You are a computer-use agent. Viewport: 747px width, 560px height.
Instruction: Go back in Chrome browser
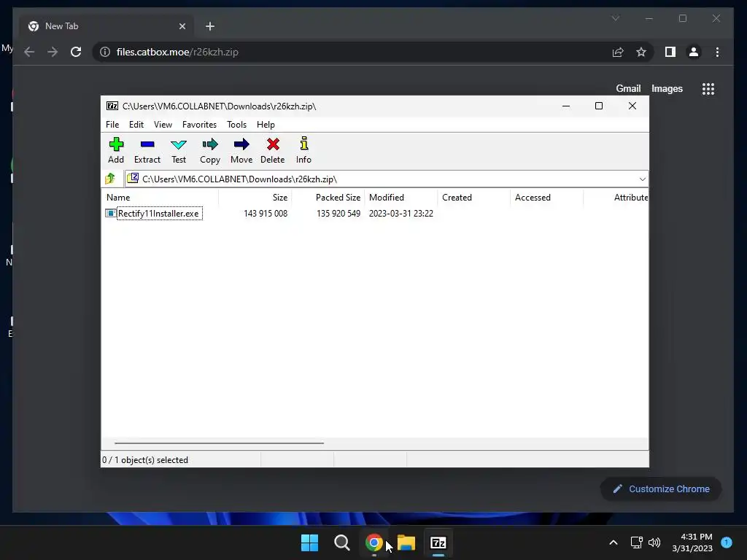[x=29, y=52]
